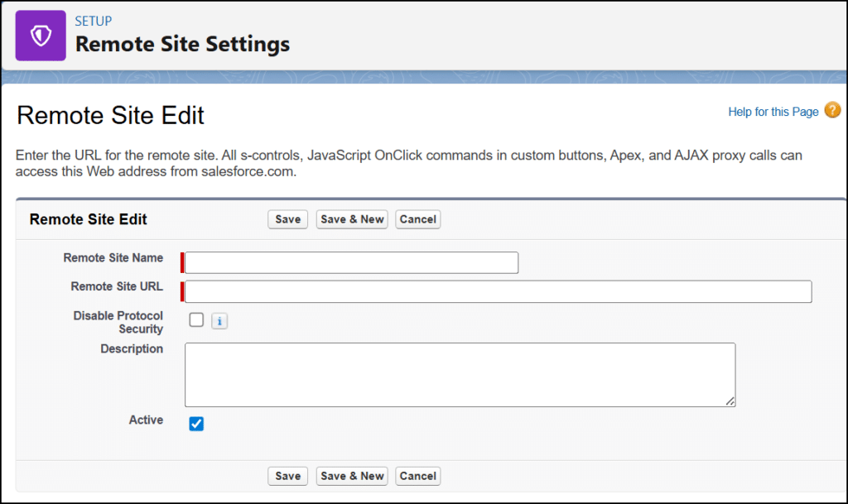Click the orange help question mark icon
This screenshot has width=848, height=504.
pos(832,111)
